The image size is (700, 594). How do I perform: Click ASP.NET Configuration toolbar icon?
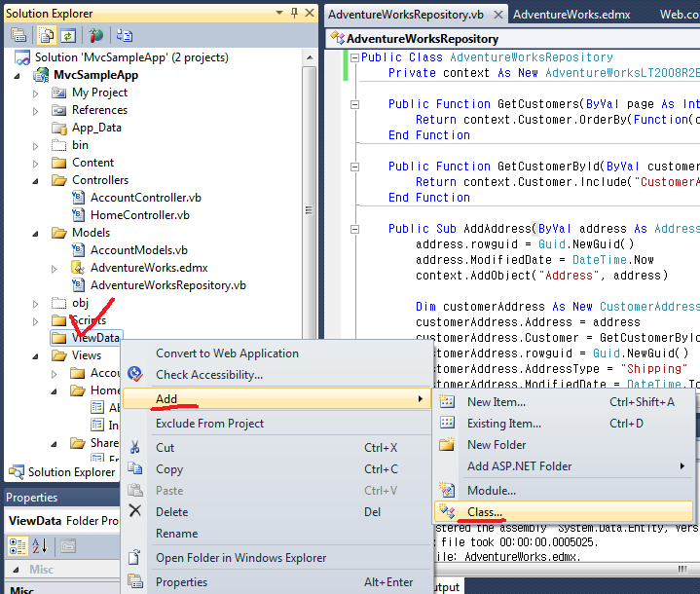click(95, 35)
